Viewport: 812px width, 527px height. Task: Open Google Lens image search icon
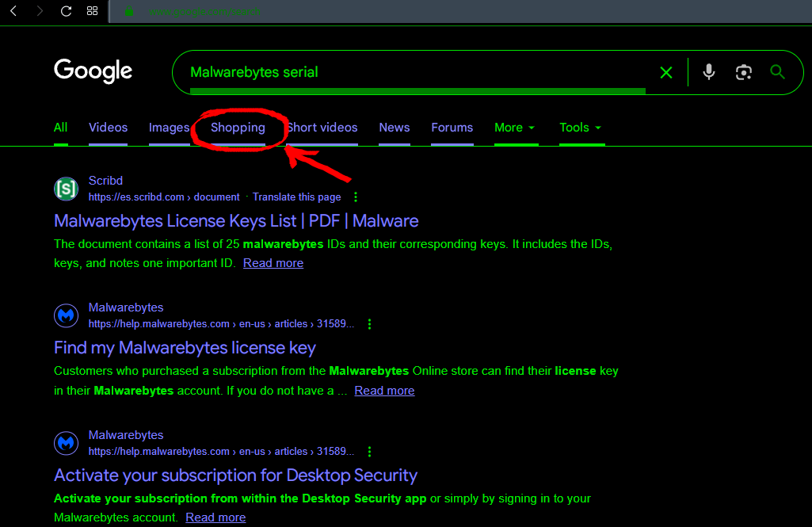tap(744, 72)
